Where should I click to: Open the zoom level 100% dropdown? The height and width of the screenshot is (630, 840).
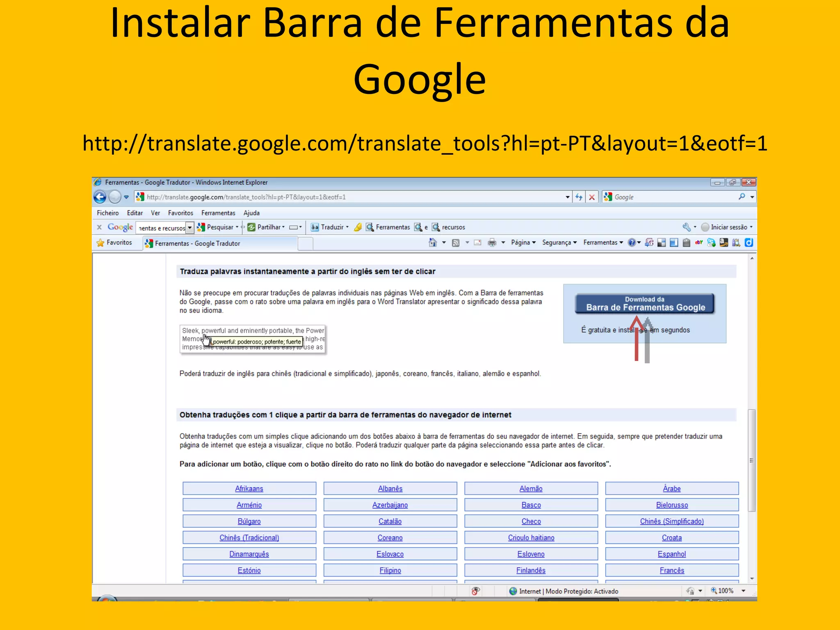743,591
